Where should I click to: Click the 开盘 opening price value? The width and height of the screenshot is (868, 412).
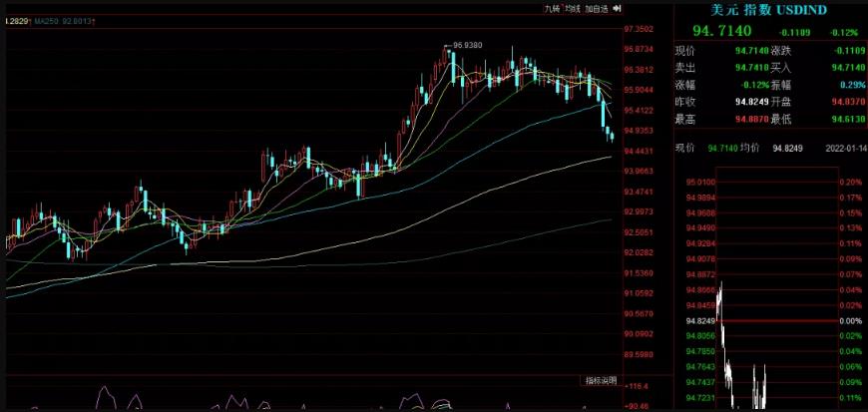(848, 102)
